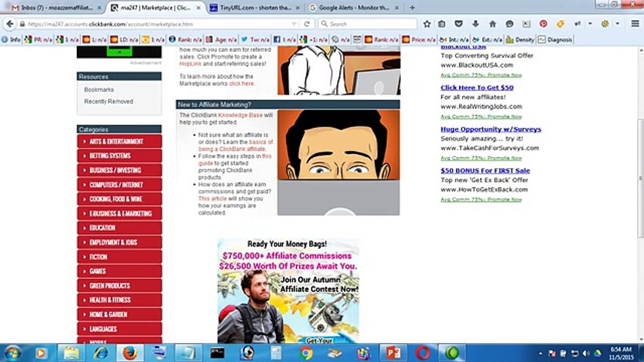
Task: Expand the Home & Garden category
Action: tap(119, 314)
